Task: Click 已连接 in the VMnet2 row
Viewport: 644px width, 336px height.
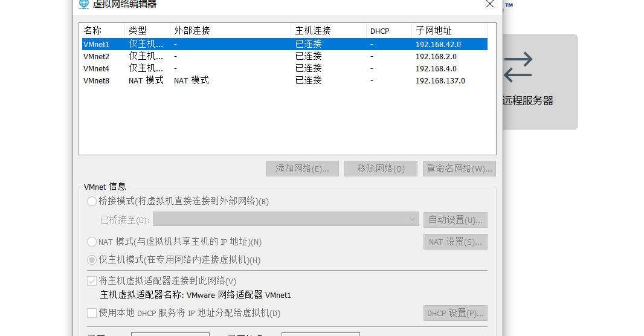Action: pyautogui.click(x=309, y=56)
